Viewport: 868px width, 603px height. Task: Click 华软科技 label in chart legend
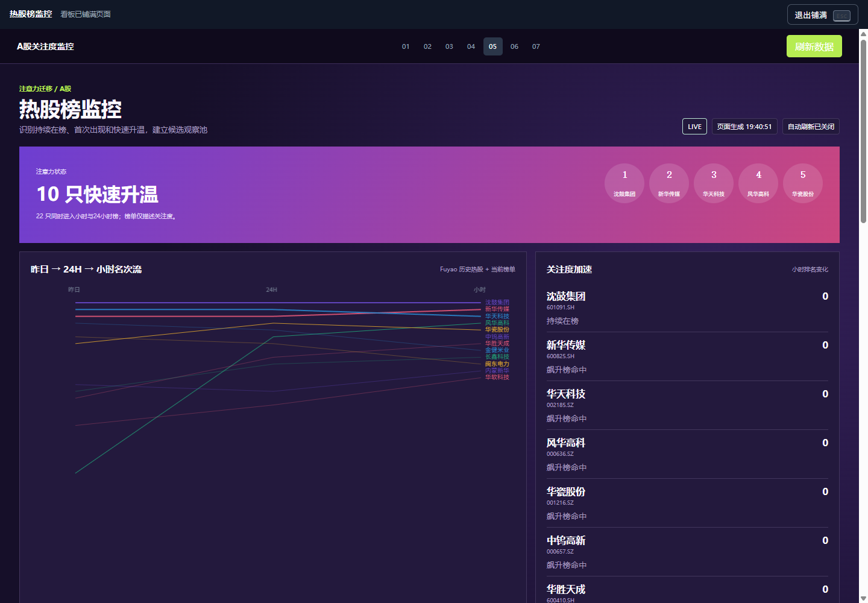[497, 377]
